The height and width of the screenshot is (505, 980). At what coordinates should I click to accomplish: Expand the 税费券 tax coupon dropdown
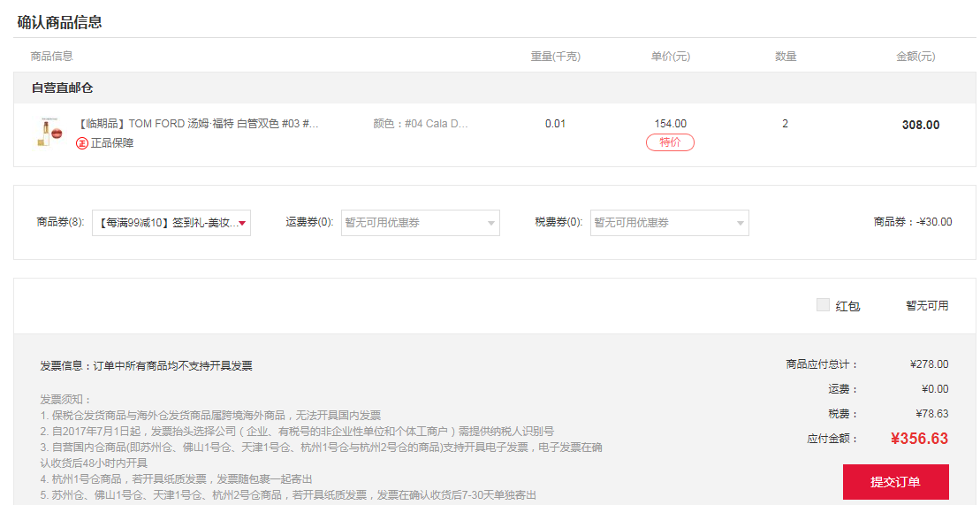coord(669,223)
